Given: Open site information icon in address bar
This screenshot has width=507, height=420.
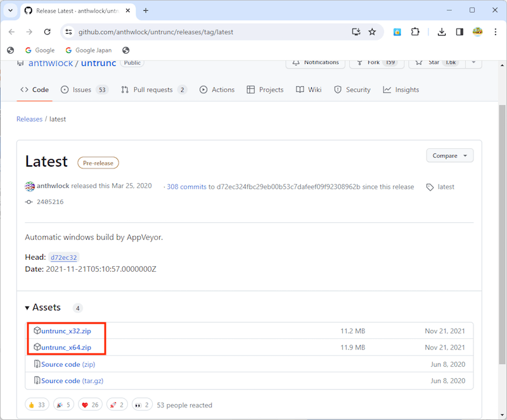Looking at the screenshot, I should click(68, 32).
